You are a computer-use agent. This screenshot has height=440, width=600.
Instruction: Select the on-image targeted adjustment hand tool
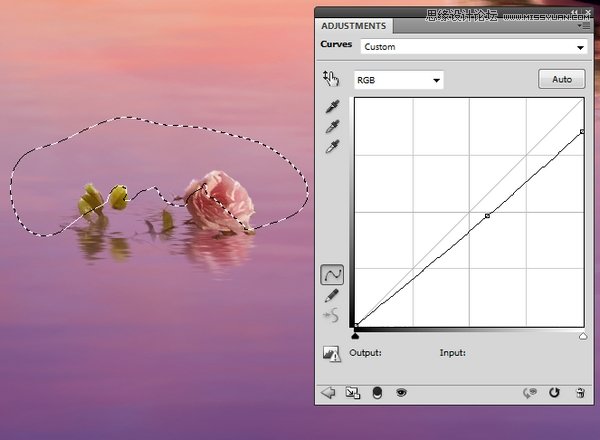tap(331, 79)
